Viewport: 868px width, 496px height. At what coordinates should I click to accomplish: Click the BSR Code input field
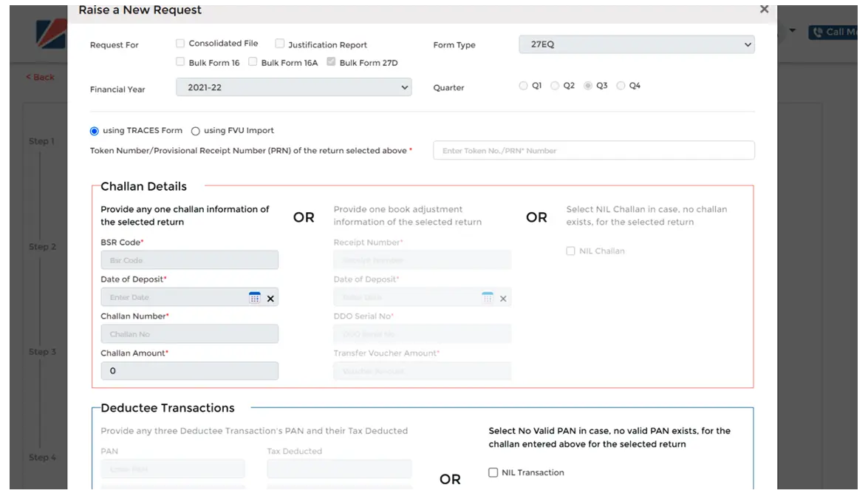point(189,260)
